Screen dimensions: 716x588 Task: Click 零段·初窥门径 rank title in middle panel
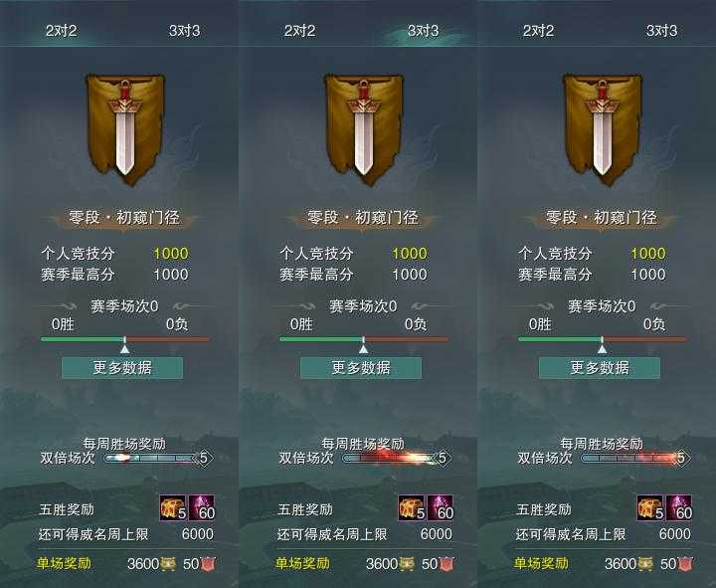tap(363, 218)
